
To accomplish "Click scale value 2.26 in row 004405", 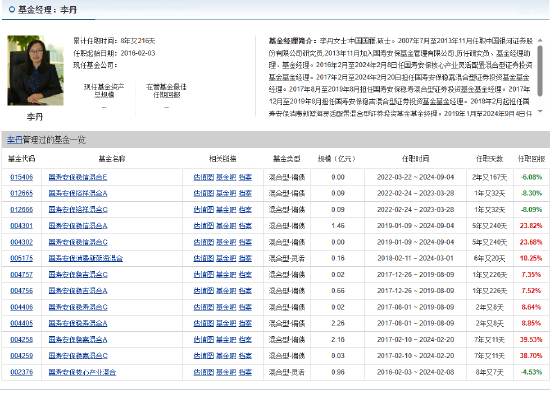I will (x=338, y=323).
